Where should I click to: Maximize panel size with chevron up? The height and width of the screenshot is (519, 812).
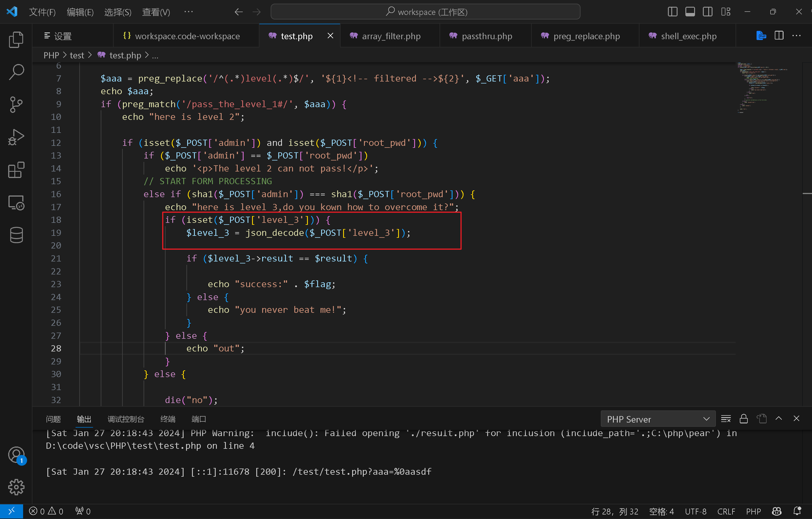[779, 418]
